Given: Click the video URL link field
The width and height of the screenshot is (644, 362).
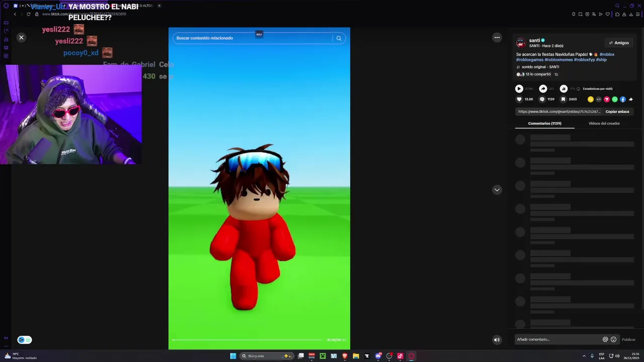Looking at the screenshot, I should click(559, 112).
